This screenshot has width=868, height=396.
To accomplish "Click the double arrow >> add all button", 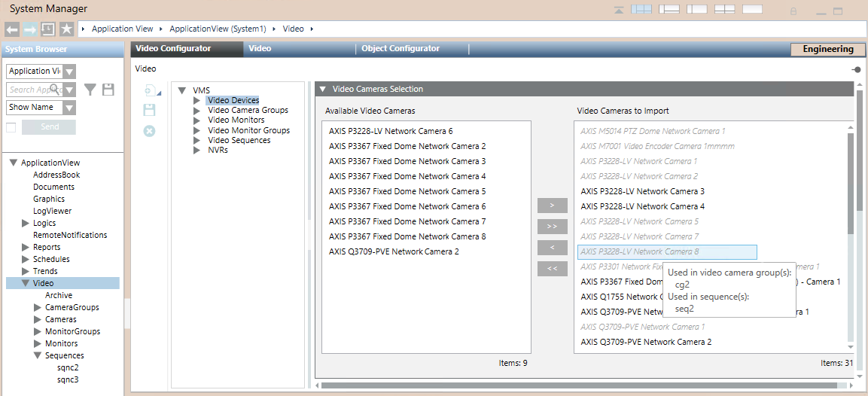I will click(553, 227).
